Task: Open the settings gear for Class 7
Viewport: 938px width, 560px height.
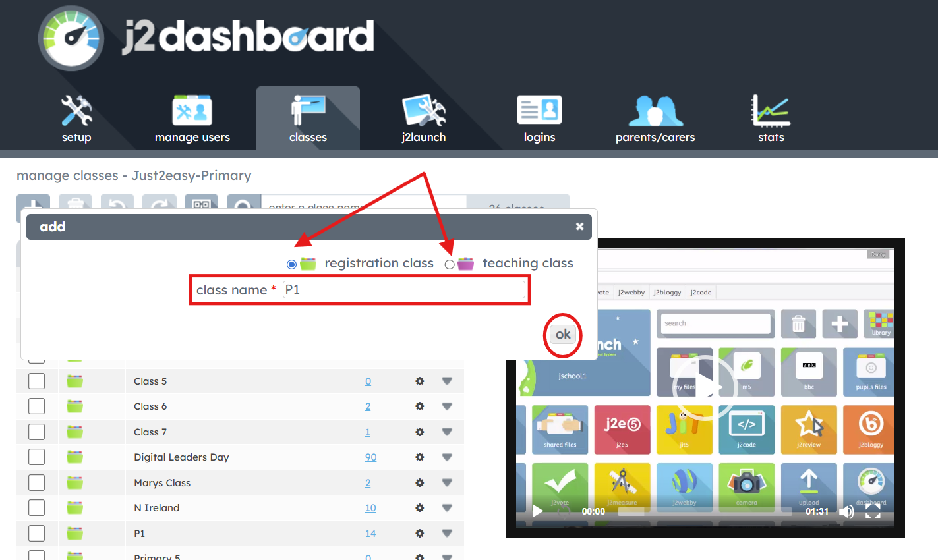Action: click(419, 432)
